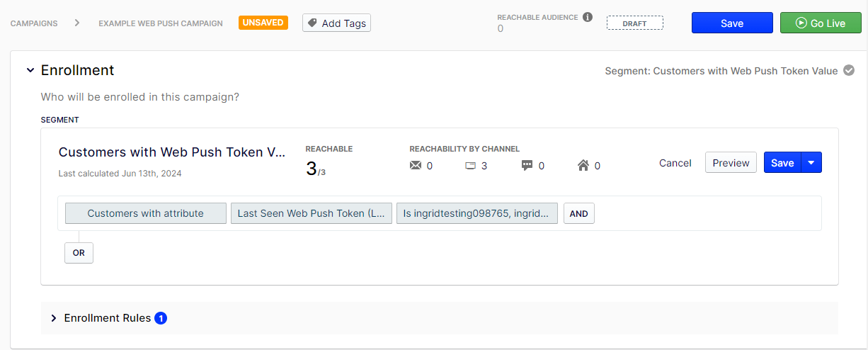This screenshot has height=350, width=868.
Task: Add an AND condition
Action: [x=579, y=213]
